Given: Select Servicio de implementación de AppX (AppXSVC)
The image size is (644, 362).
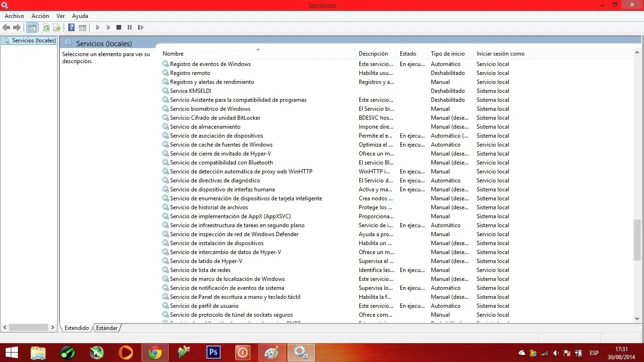Looking at the screenshot, I should [x=231, y=216].
